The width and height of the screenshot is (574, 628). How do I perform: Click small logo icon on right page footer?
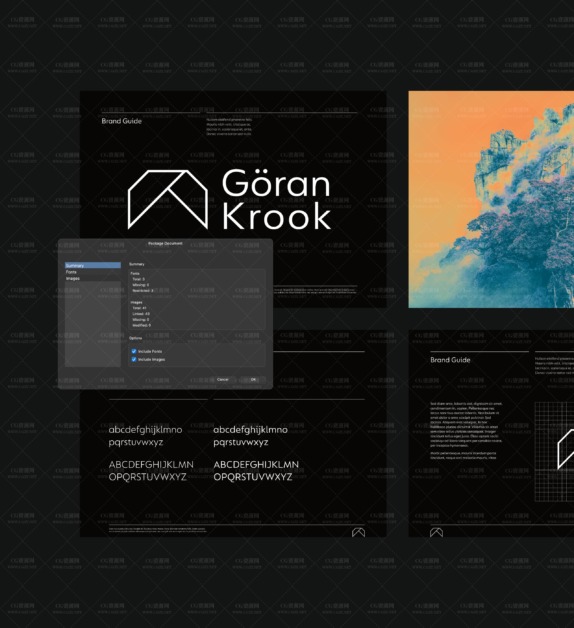click(x=436, y=532)
